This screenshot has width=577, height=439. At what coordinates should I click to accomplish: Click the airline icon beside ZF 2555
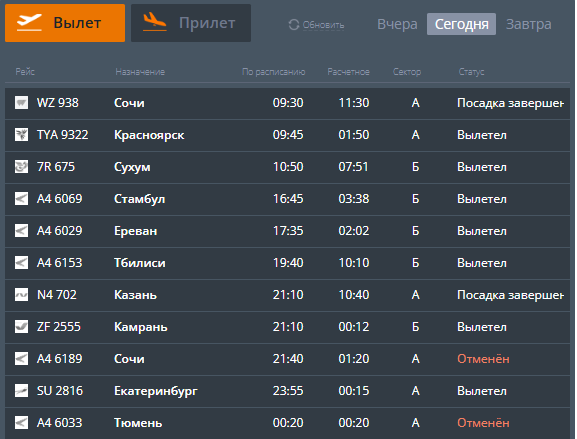(21, 327)
